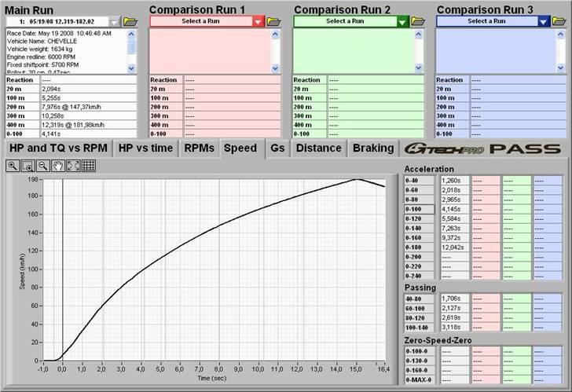
Task: Fit the graph to full view
Action: (x=73, y=166)
